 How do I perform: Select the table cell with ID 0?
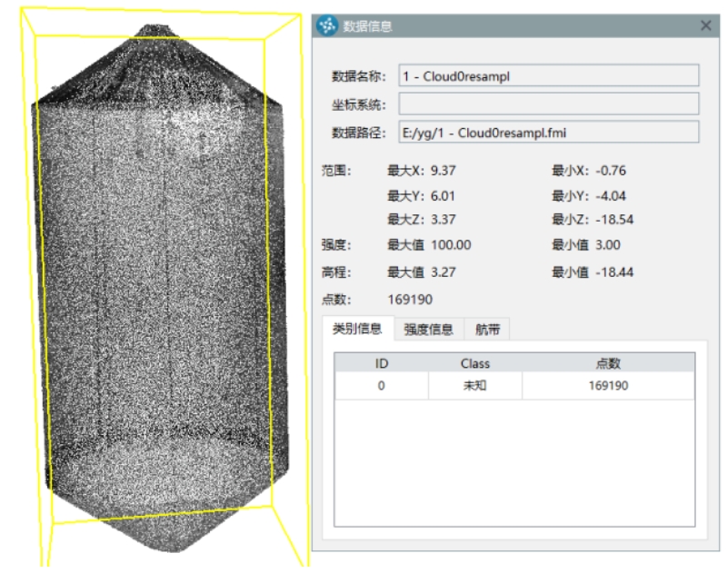[x=382, y=386]
